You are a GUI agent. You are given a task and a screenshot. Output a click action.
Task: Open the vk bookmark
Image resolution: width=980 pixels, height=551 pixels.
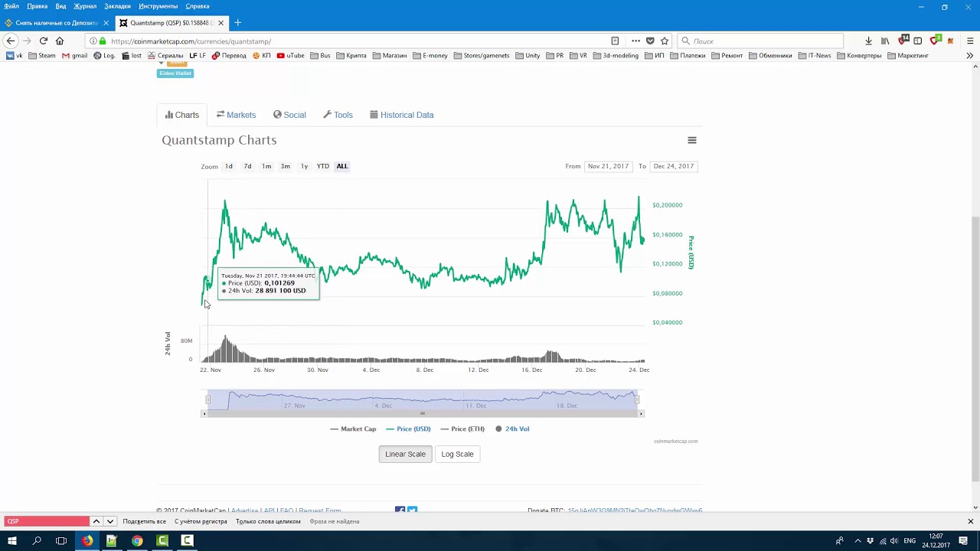[15, 55]
